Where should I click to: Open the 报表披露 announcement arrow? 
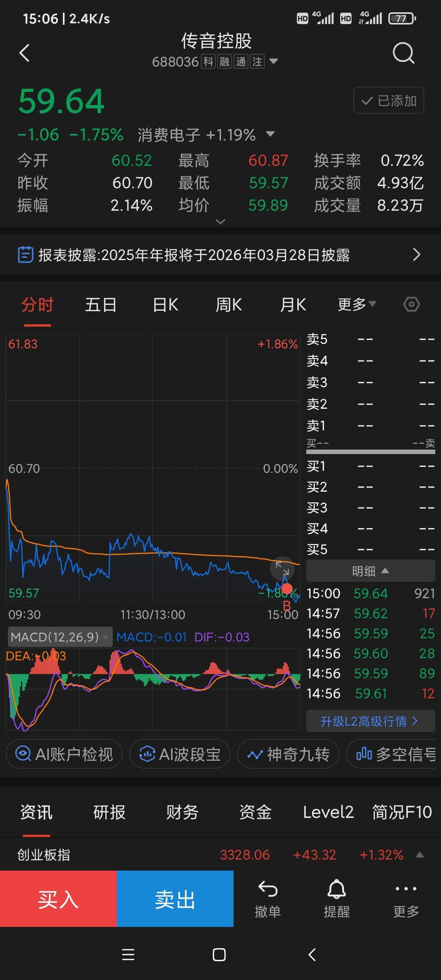416,255
